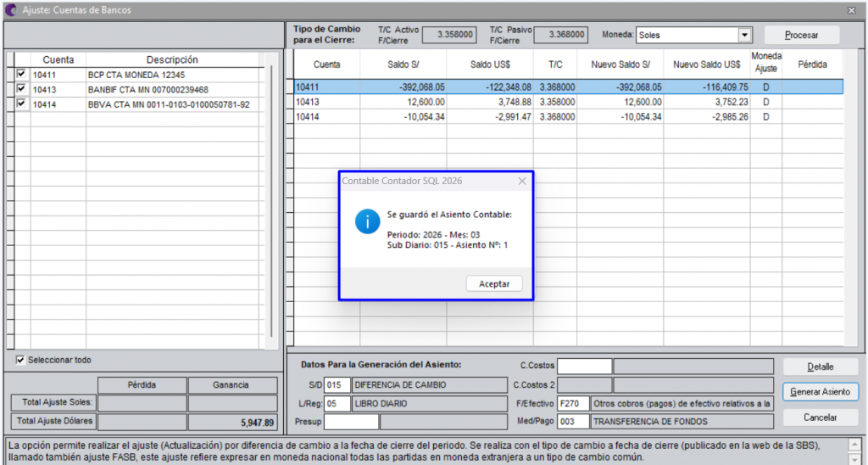
Task: Close the Contable Contador SQL 2026 dialog
Action: tap(521, 182)
